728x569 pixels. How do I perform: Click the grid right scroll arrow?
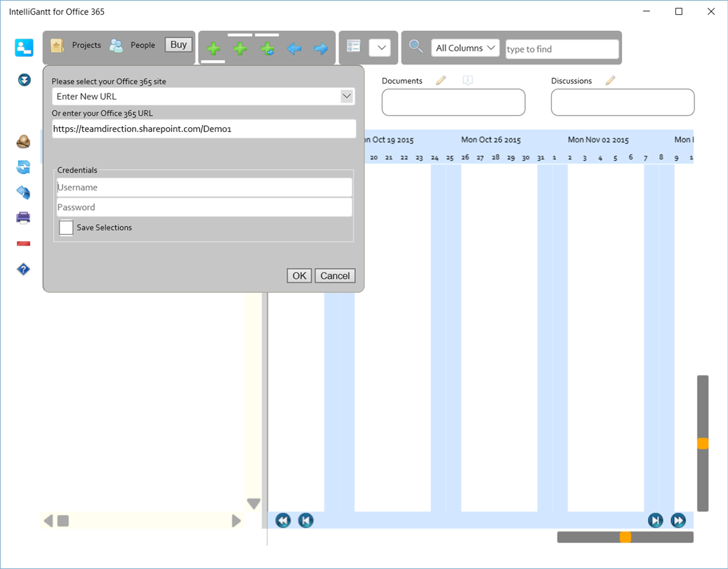click(237, 521)
